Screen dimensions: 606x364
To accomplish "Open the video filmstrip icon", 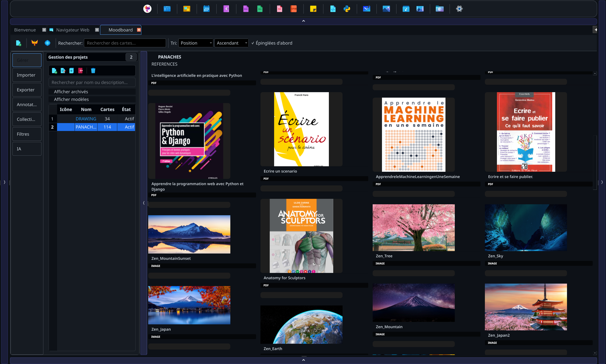I will click(420, 9).
